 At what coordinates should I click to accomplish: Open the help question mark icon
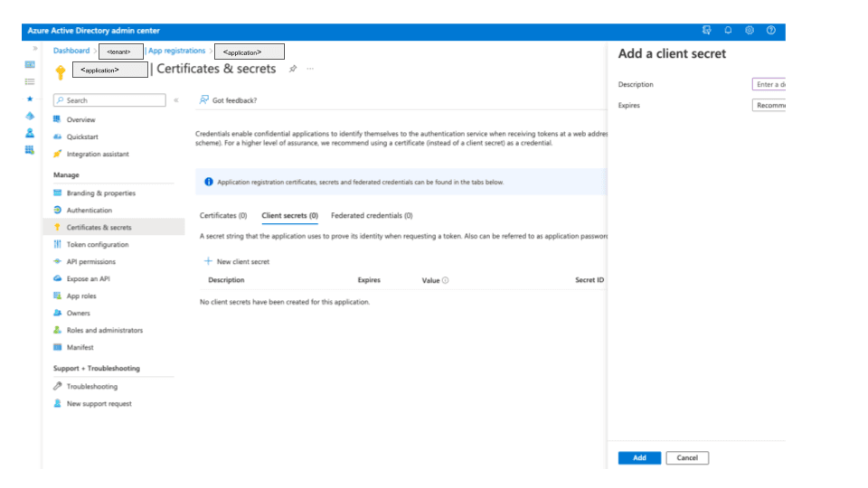770,31
